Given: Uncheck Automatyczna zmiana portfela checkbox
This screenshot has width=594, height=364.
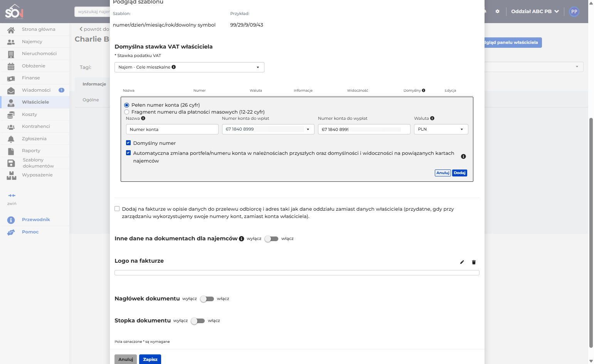Looking at the screenshot, I should (128, 153).
